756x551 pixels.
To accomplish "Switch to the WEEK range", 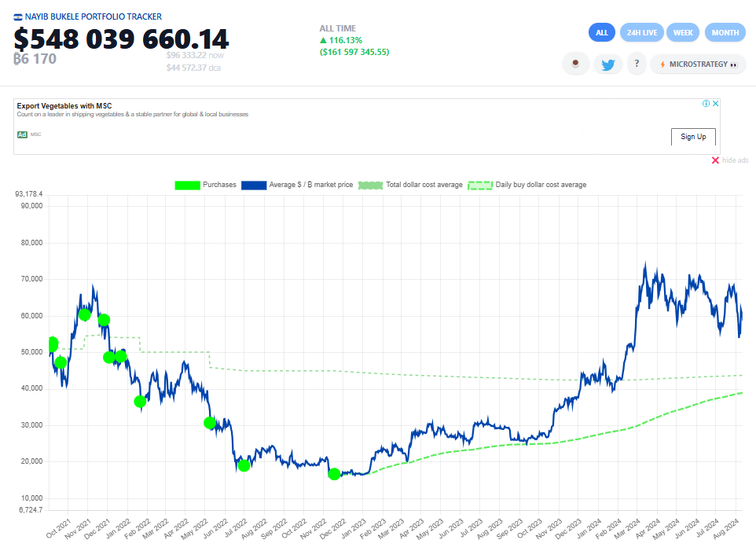I will coord(683,32).
